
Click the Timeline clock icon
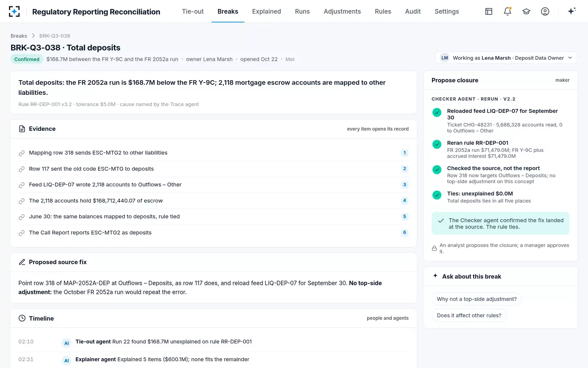22,318
